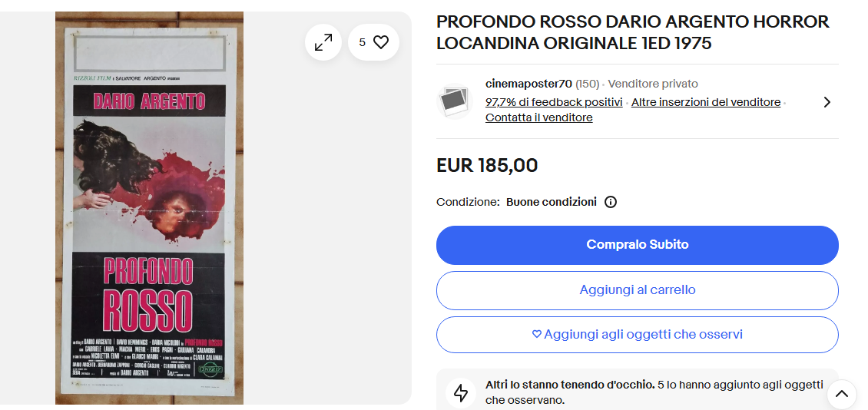Click the seller's profile avatar icon
The image size is (868, 410).
coord(456,101)
